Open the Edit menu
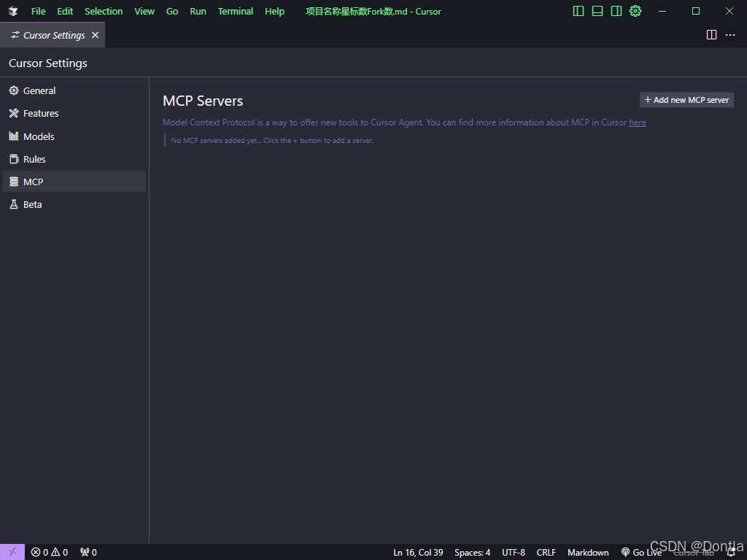The image size is (747, 560). click(65, 11)
